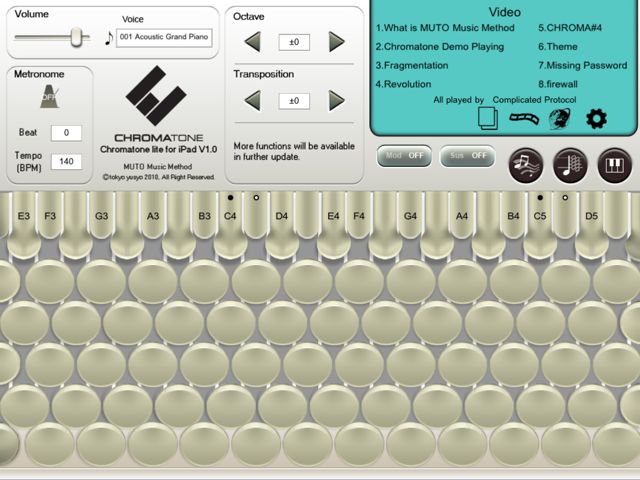Open the Voice selector 001 Acoustic Grand Piano

pyautogui.click(x=164, y=38)
